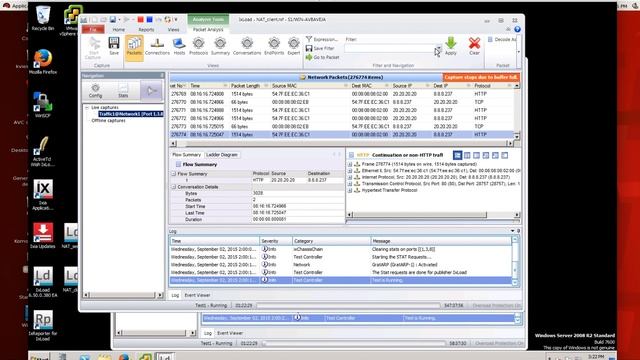640x360 pixels.
Task: Open the Stats navigation button
Action: pos(123,91)
